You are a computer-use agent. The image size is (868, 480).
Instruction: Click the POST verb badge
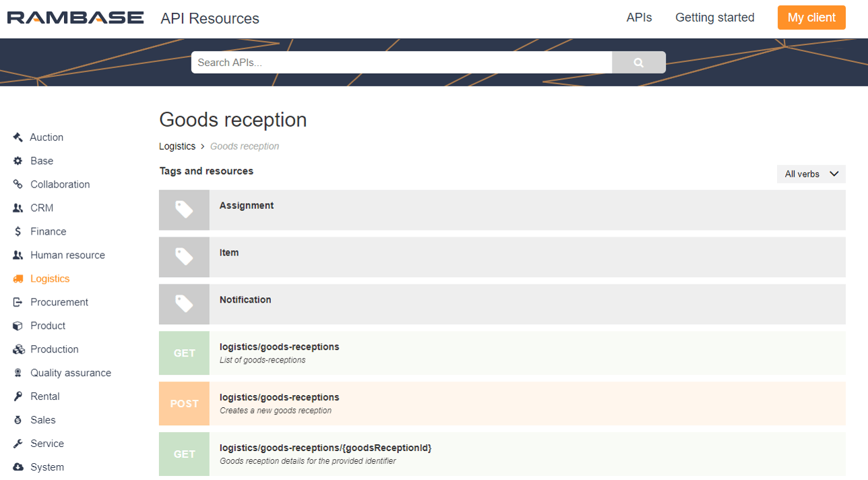(x=184, y=404)
